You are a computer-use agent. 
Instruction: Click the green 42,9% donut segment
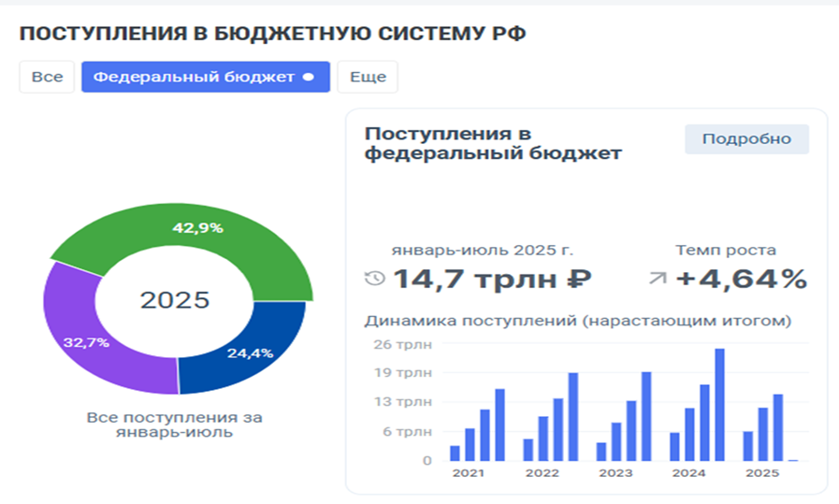pos(198,227)
